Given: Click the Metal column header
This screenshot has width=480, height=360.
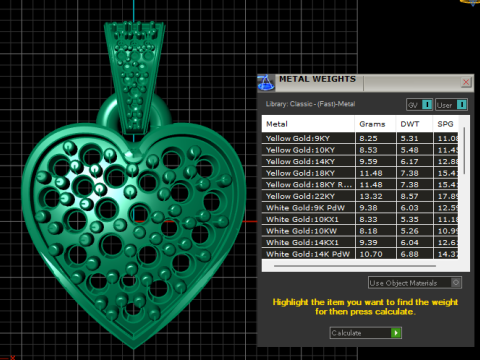Looking at the screenshot, I should (308, 124).
